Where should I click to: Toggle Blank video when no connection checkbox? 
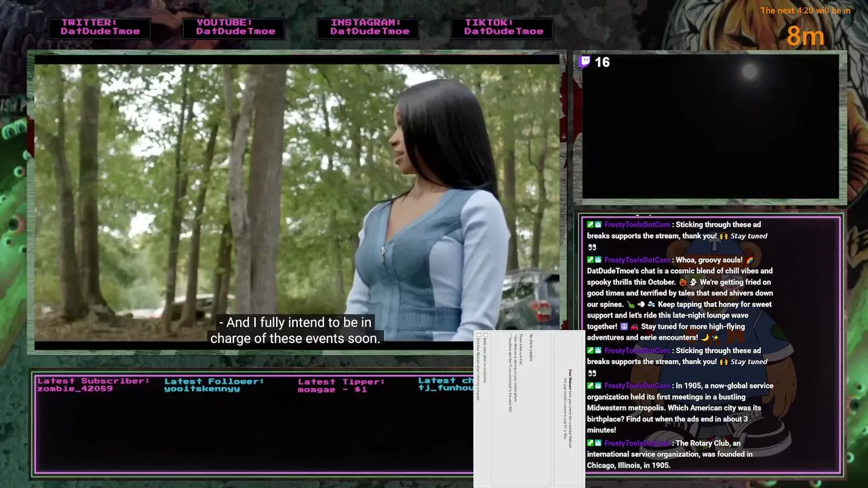click(486, 335)
